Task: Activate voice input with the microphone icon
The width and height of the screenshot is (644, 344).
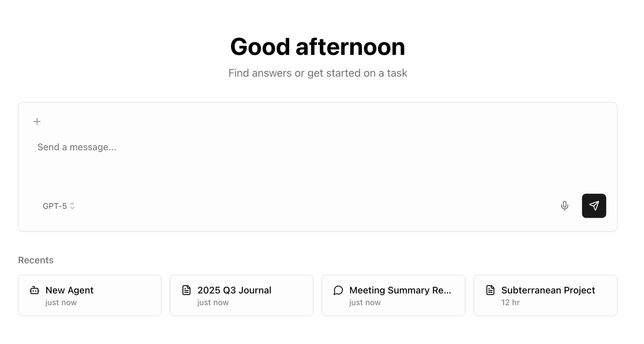Action: (x=565, y=206)
